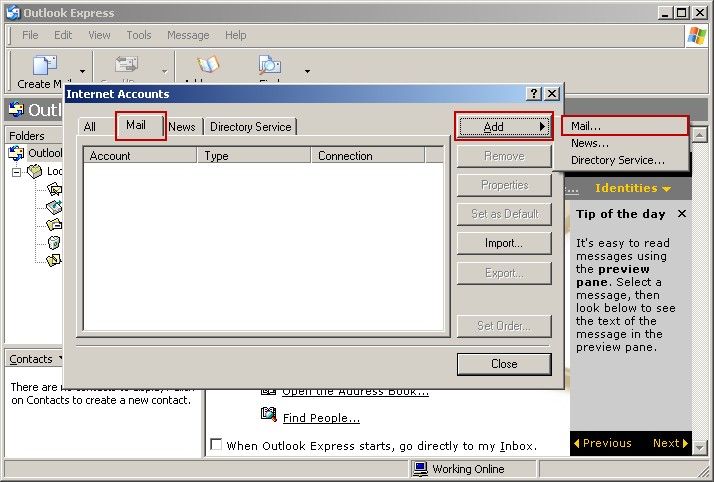
Task: Choose News... from the Add submenu
Action: [622, 143]
